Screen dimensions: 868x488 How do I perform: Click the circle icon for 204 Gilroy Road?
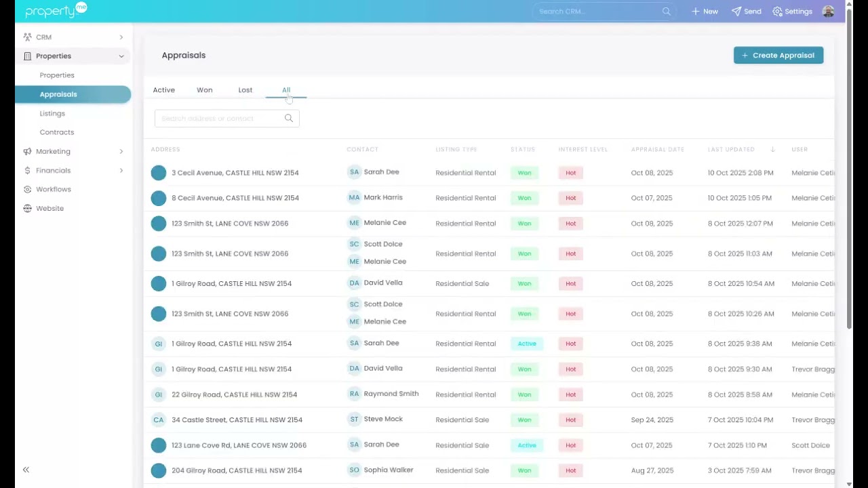[x=159, y=470]
